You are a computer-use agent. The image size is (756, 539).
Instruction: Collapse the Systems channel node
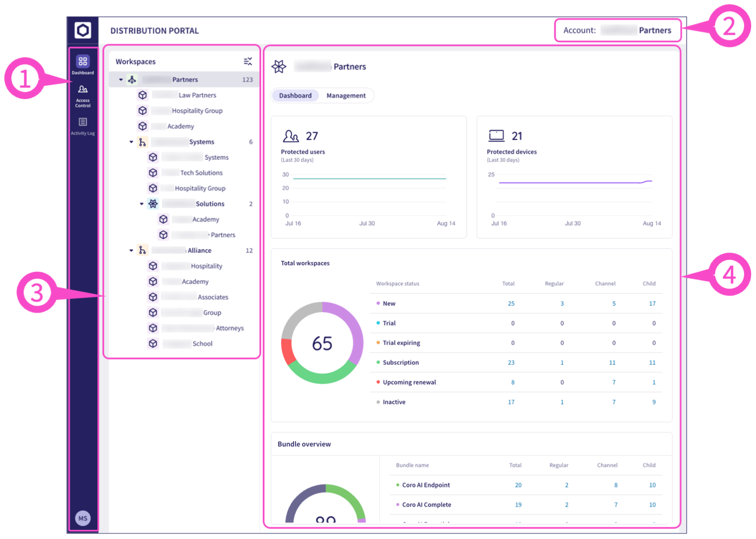click(x=131, y=142)
